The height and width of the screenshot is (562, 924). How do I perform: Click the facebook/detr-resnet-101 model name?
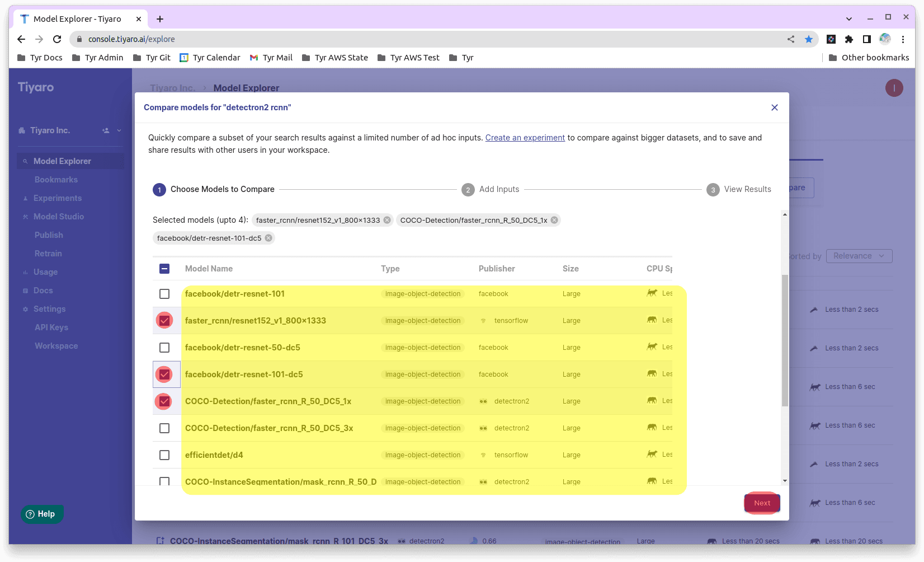[235, 294]
